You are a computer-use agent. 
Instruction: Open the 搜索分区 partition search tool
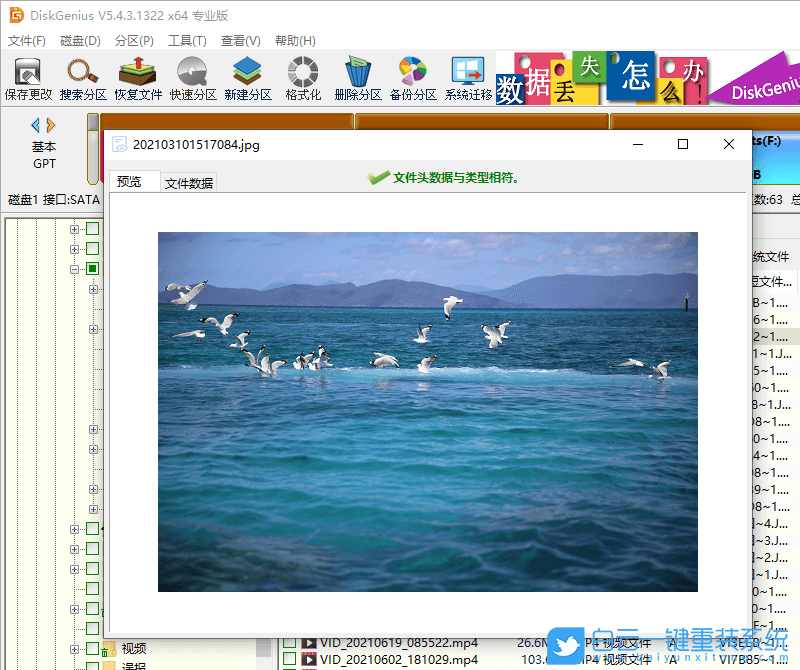click(x=84, y=77)
